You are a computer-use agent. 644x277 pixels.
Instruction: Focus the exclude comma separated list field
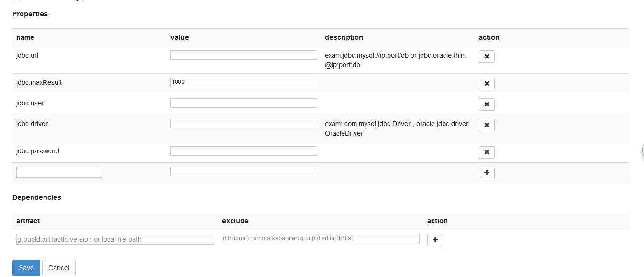(x=321, y=238)
